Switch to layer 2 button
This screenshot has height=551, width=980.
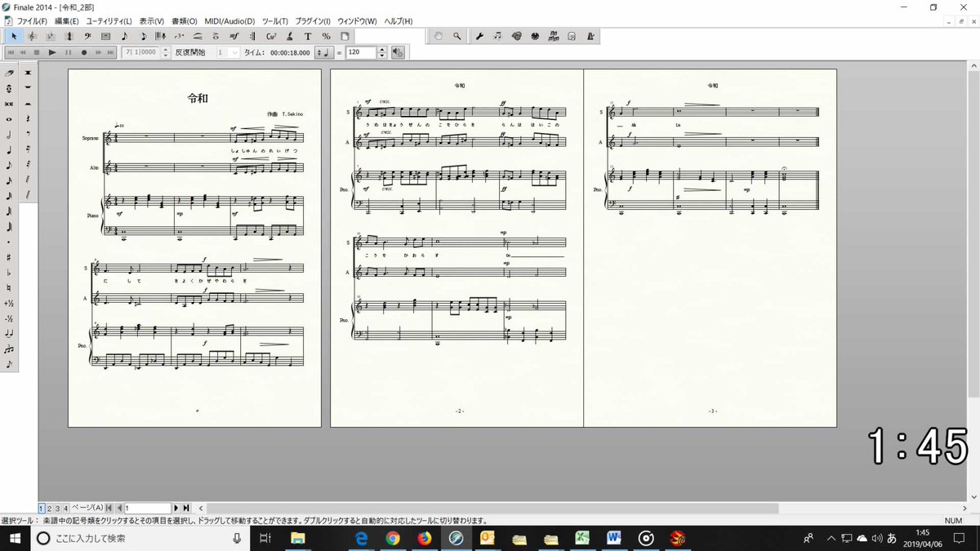pos(50,508)
